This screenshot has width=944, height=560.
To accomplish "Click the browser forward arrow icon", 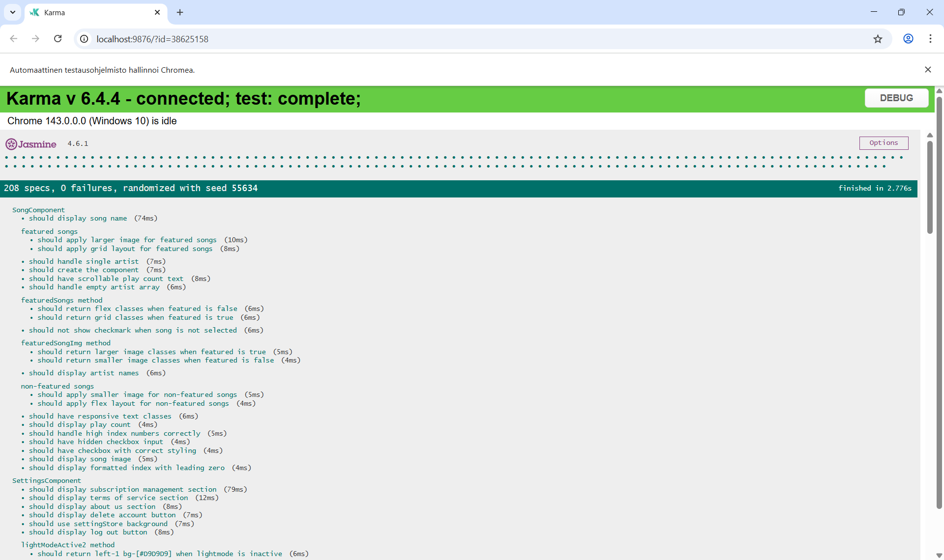I will (35, 39).
